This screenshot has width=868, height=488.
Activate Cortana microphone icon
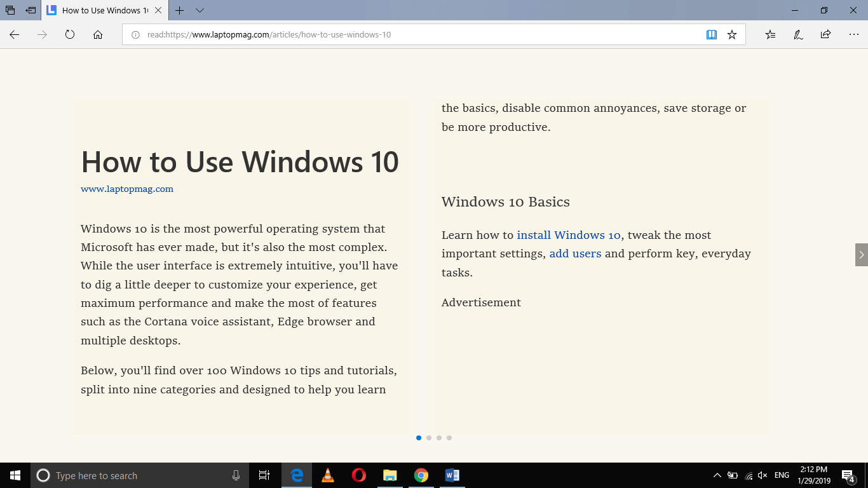236,475
